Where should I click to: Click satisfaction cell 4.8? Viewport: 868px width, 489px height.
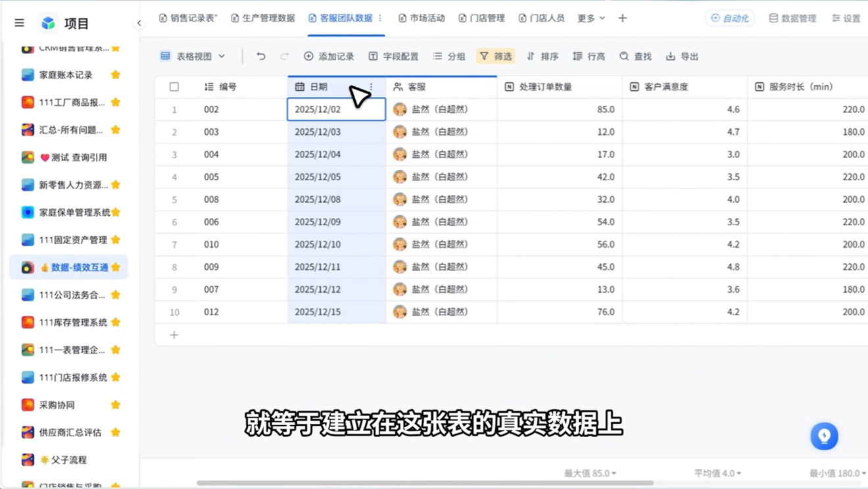[685, 267]
